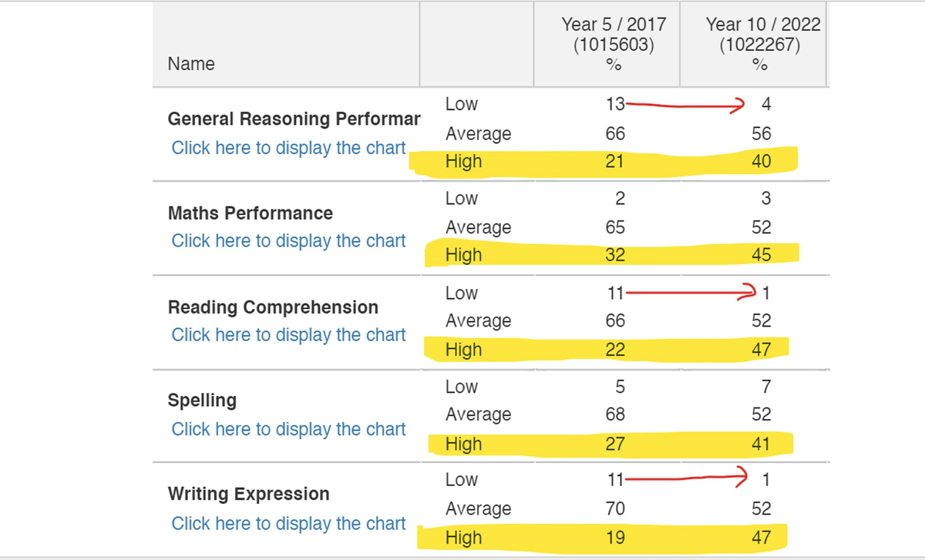Select the Reading Comprehension row title
Viewport: 925px width, 560px height.
273,307
